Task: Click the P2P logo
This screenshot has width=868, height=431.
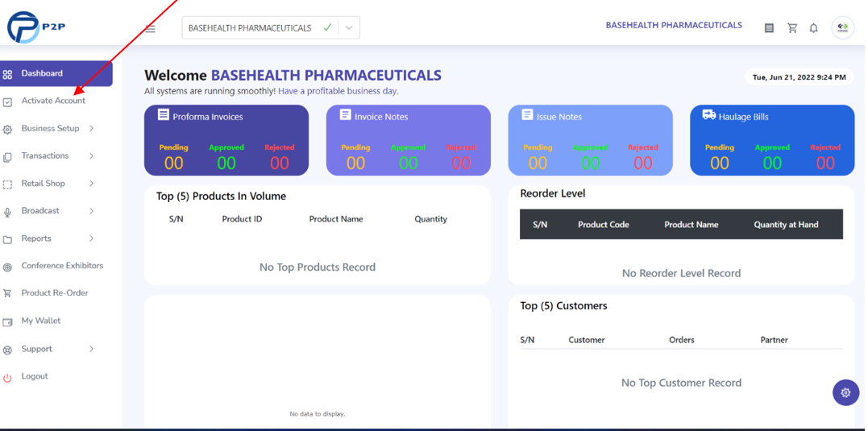Action: point(36,27)
